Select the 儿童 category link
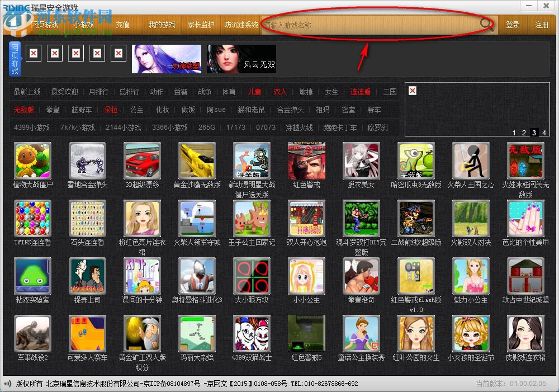This screenshot has height=392, width=559. coord(254,92)
